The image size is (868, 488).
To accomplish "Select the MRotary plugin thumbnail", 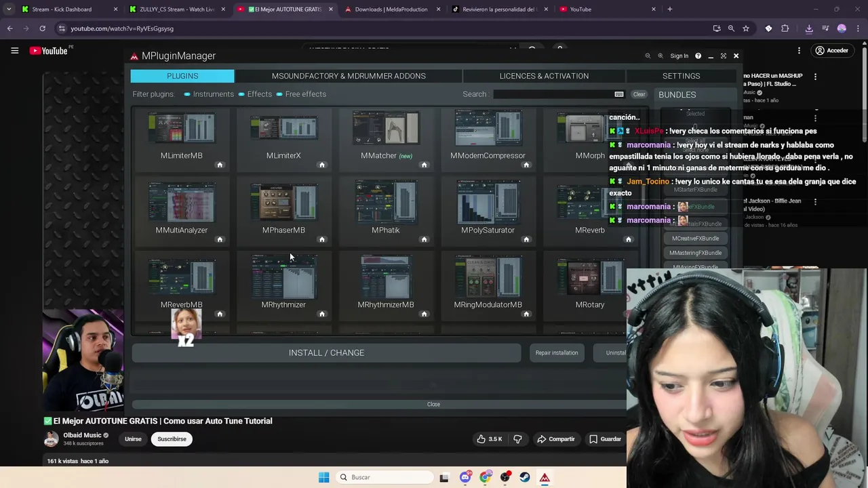I will pos(590,278).
